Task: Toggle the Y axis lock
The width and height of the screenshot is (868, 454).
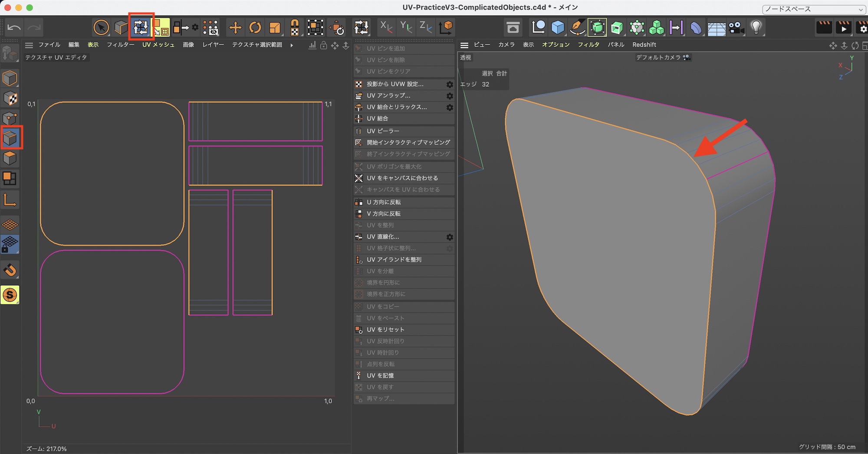Action: point(406,28)
